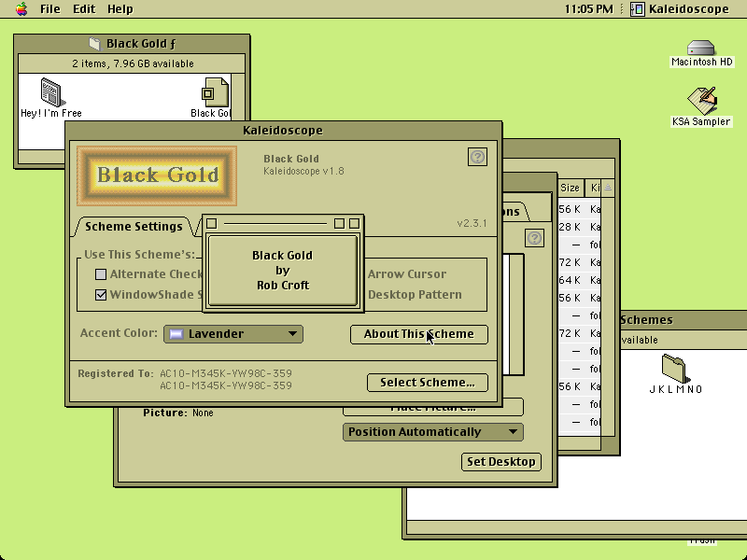Uncheck the WindowShade checkbox

pos(101,295)
